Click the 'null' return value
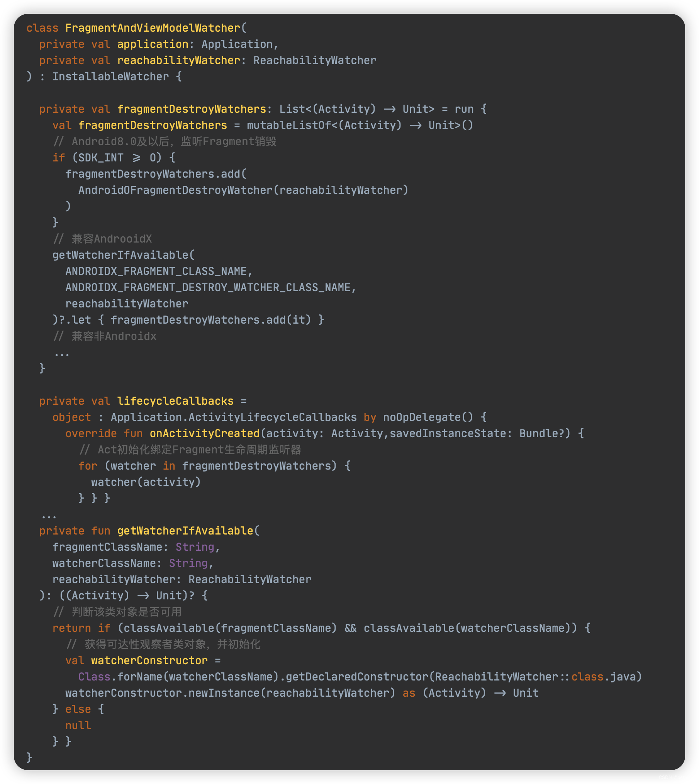699x784 pixels. [x=78, y=726]
